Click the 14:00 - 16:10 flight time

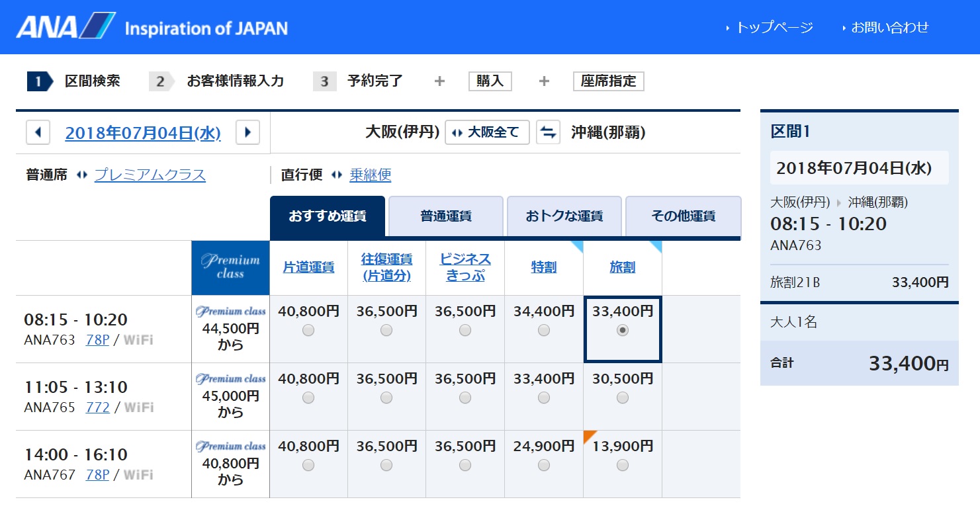[76, 455]
